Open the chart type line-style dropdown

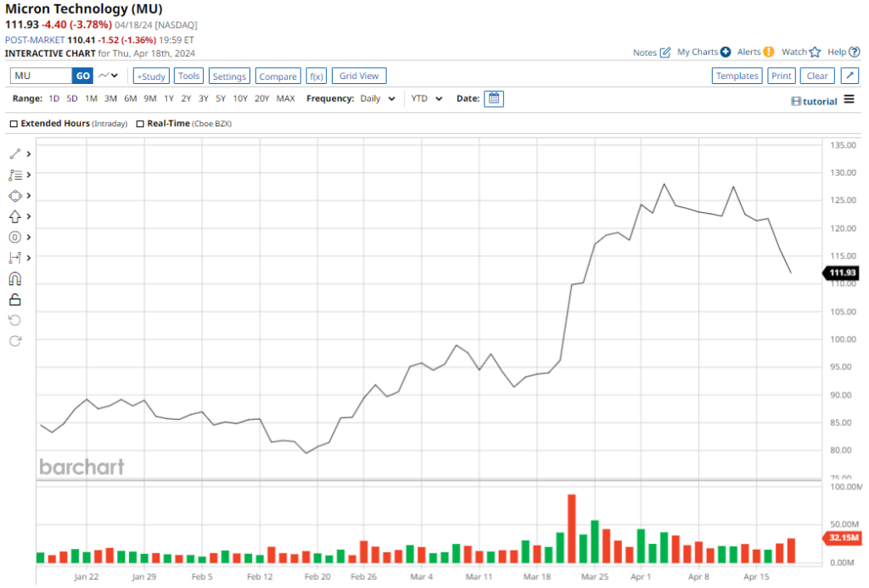click(x=109, y=76)
